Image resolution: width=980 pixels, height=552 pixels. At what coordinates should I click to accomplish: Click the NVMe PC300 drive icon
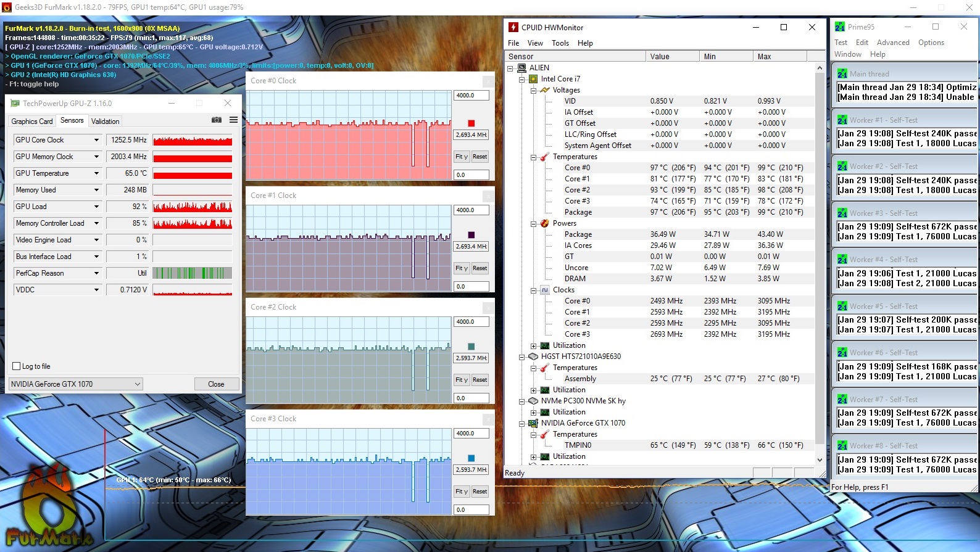tap(533, 401)
